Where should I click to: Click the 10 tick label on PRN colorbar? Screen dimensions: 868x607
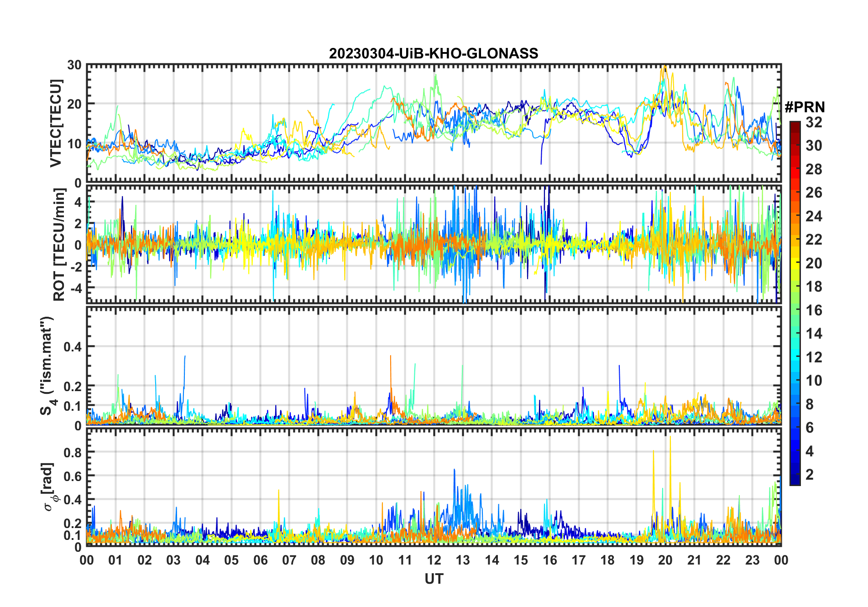coord(814,381)
